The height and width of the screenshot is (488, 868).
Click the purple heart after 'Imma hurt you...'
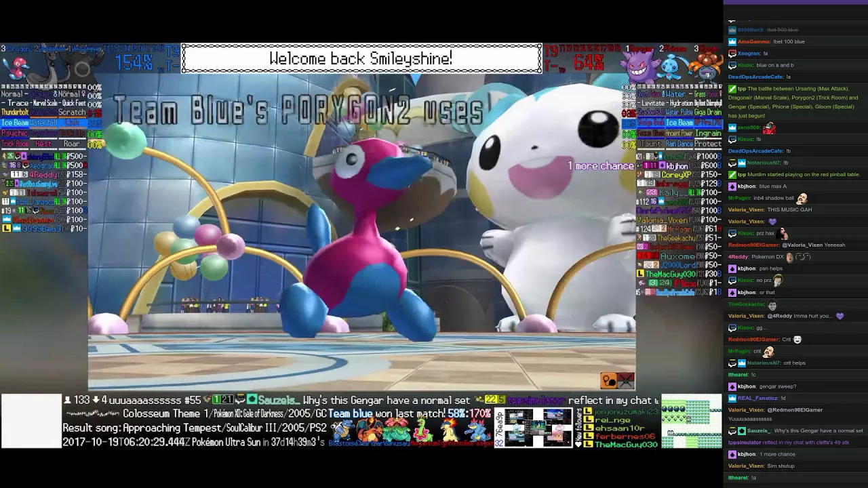[840, 316]
